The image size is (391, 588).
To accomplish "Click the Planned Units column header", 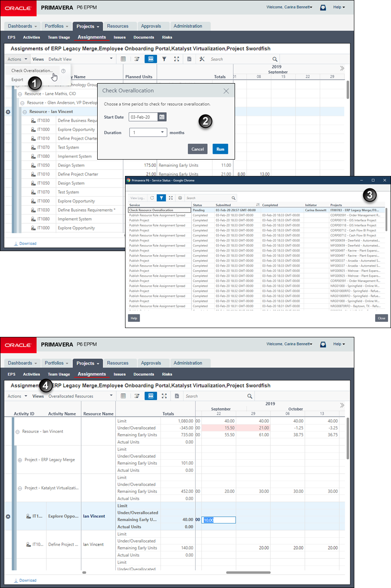I will coord(139,76).
